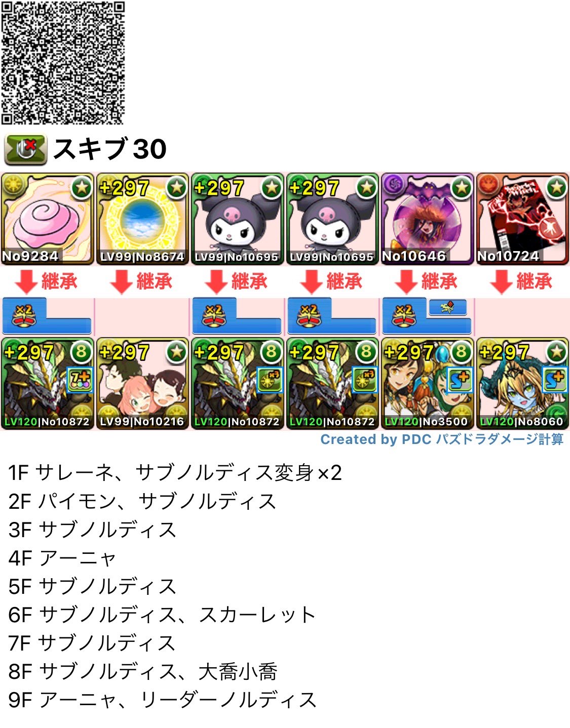
Task: Select the pink swirl monster No9284
Action: click(x=48, y=219)
